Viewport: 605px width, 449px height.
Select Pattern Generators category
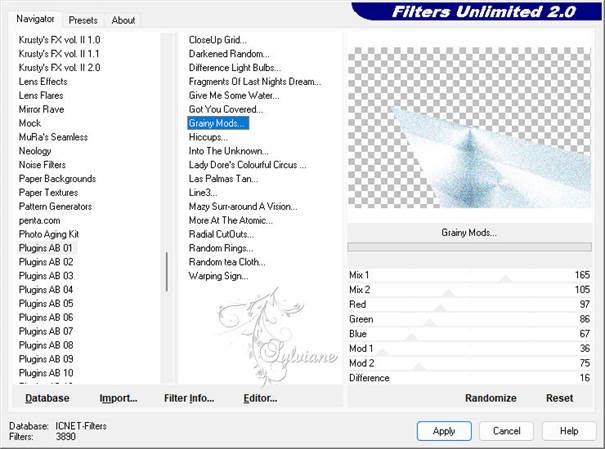(55, 206)
